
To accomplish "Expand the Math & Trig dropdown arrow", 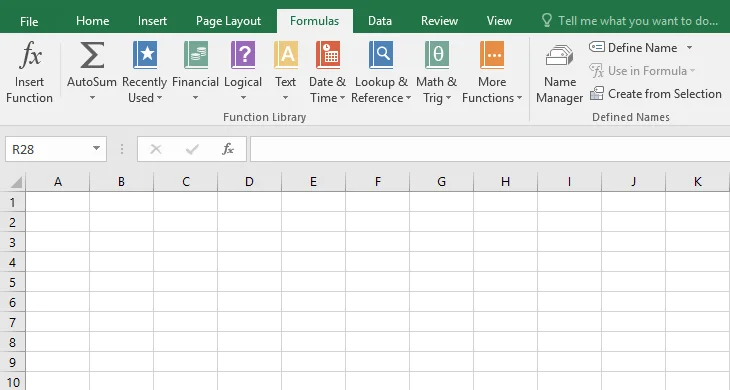I will click(448, 98).
